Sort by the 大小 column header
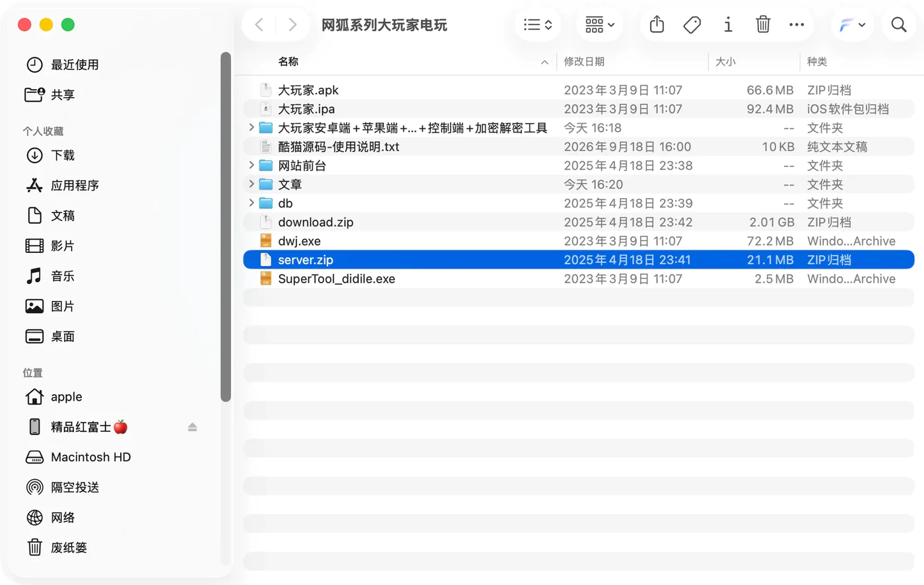 725,61
